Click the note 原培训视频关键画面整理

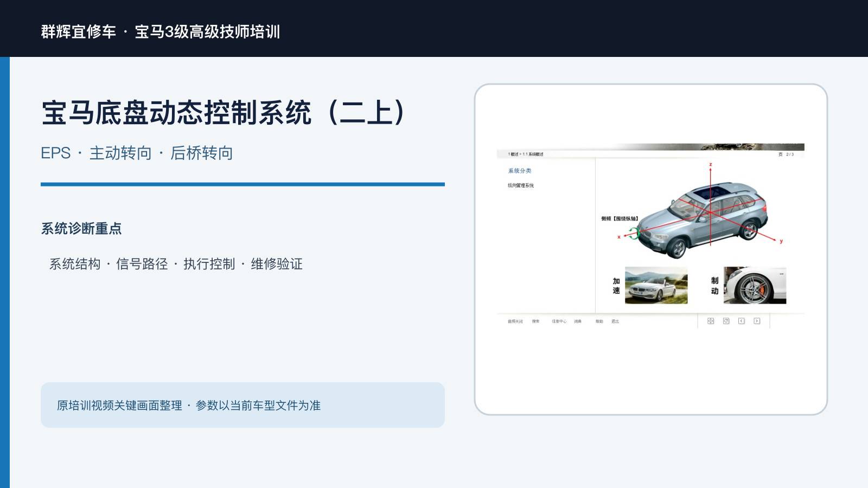coord(119,406)
